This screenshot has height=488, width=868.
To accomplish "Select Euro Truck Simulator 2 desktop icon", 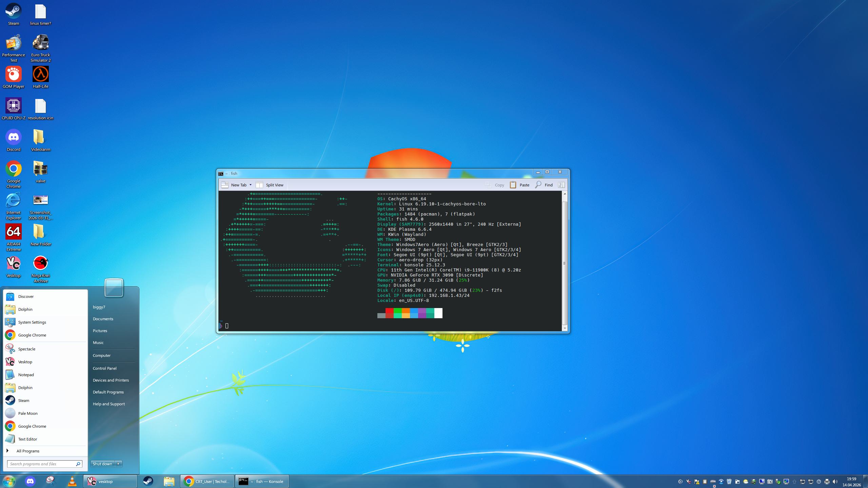I will point(40,48).
